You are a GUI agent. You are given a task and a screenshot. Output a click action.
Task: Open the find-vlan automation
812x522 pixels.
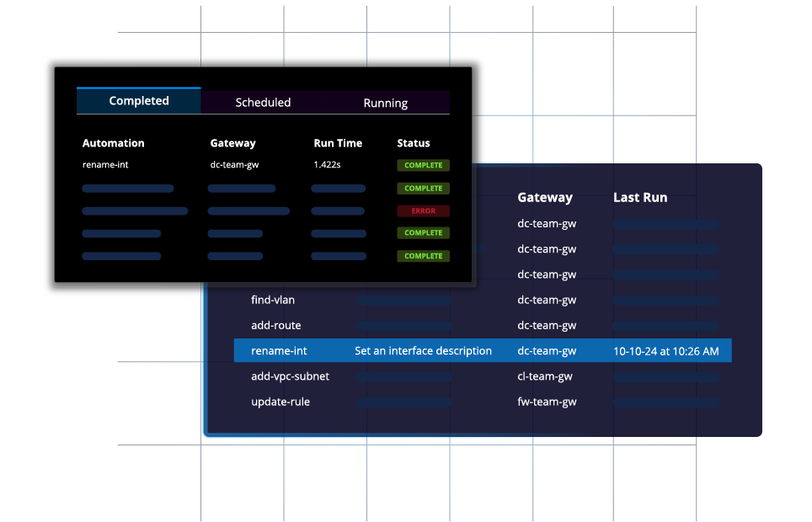tap(273, 300)
